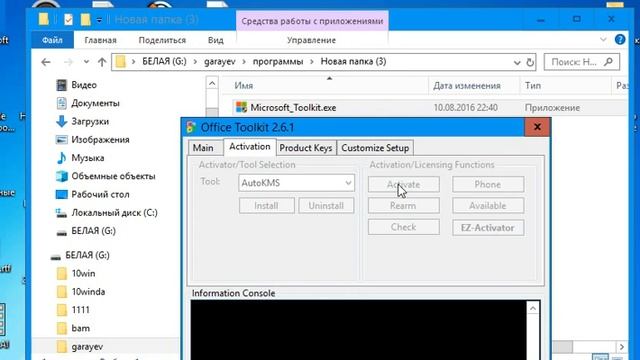Refresh the Explorer address bar location
Screen dimensions: 640x360
(x=530, y=62)
